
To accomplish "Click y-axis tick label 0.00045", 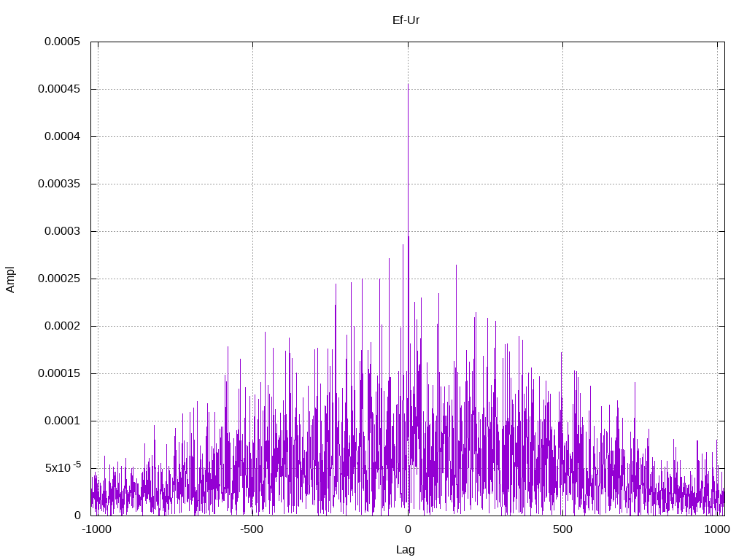I will pyautogui.click(x=59, y=89).
